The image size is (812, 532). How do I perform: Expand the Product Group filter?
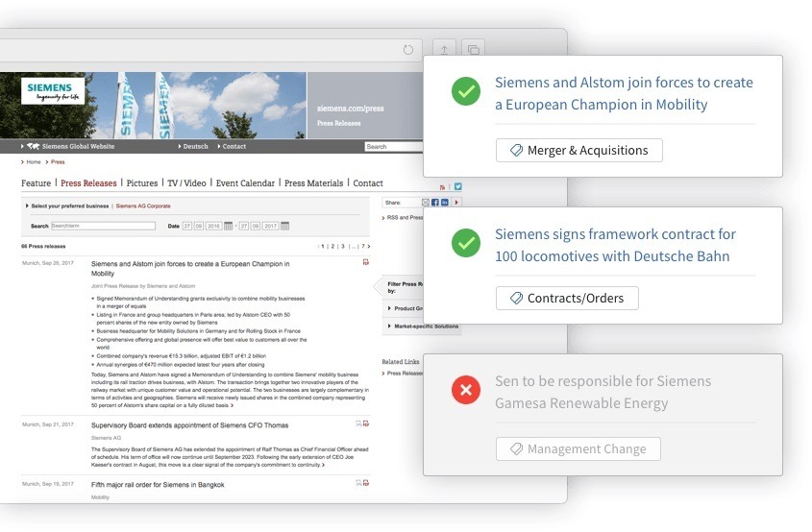[406, 308]
